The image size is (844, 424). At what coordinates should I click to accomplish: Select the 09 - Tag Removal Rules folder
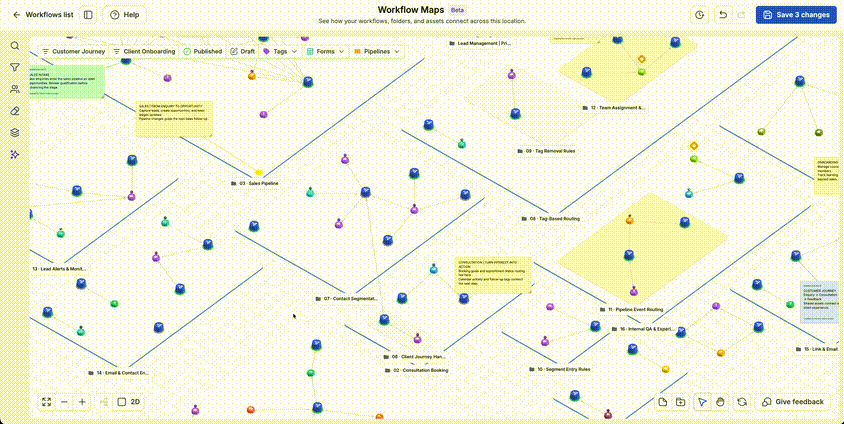(546, 151)
